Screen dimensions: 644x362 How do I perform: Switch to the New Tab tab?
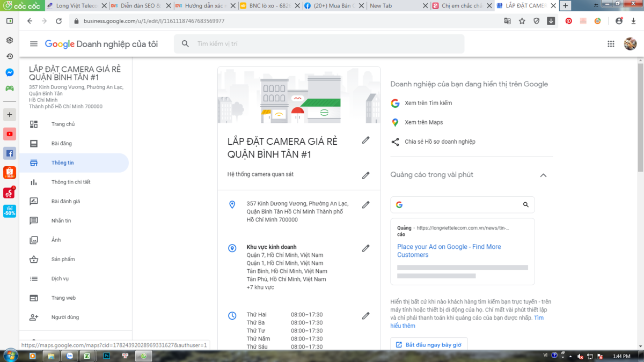(398, 6)
